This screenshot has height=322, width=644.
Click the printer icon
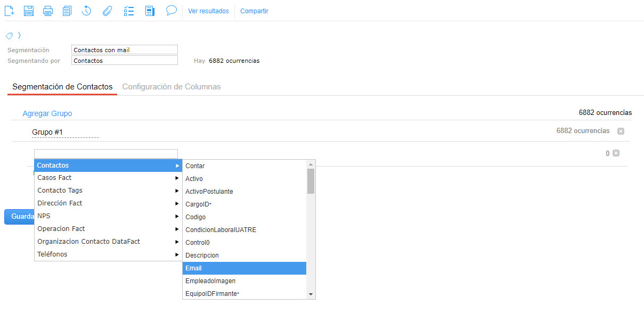click(x=48, y=11)
